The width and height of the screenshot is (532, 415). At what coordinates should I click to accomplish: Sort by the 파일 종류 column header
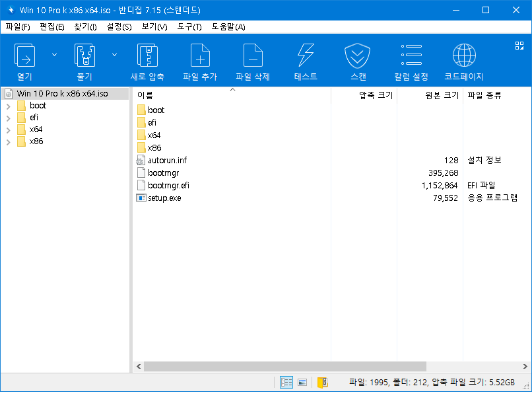484,95
